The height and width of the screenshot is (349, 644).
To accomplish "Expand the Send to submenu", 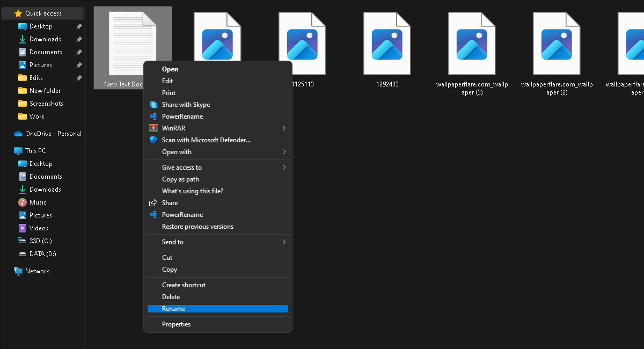I will pyautogui.click(x=284, y=242).
